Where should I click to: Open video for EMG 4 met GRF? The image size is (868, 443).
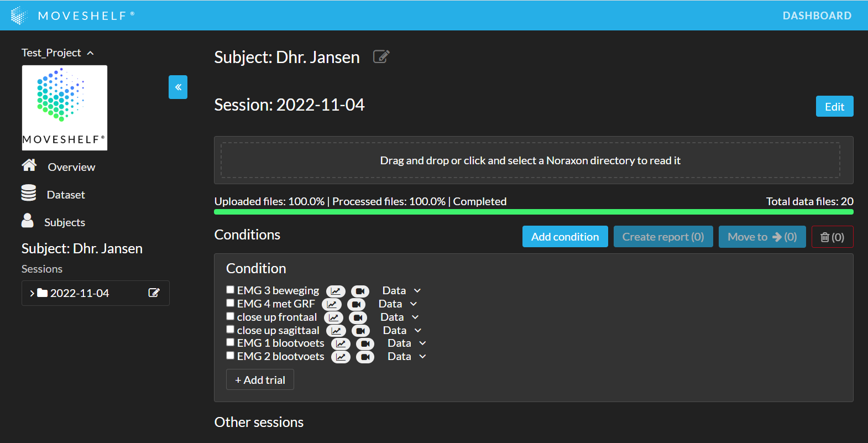click(x=356, y=305)
